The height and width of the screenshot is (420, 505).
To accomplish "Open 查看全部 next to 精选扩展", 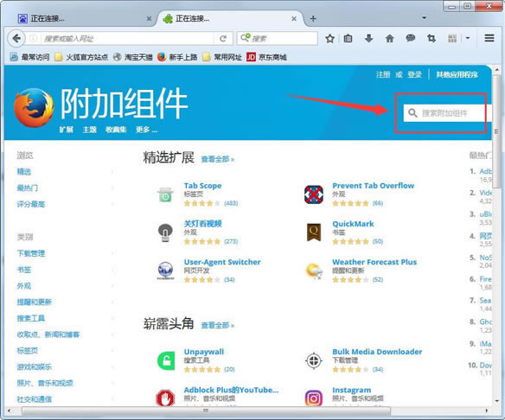I will [218, 159].
